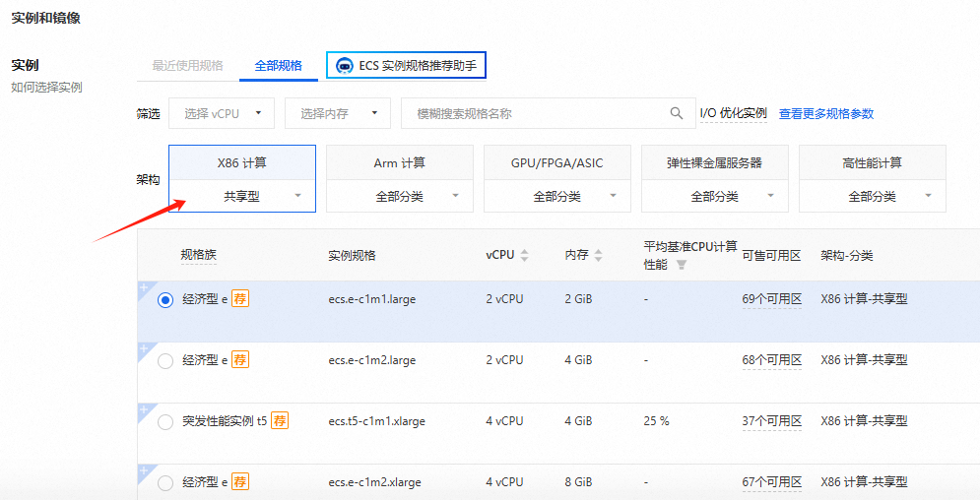Click 37个可用区 availability link
The image size is (980, 500).
pyautogui.click(x=772, y=420)
